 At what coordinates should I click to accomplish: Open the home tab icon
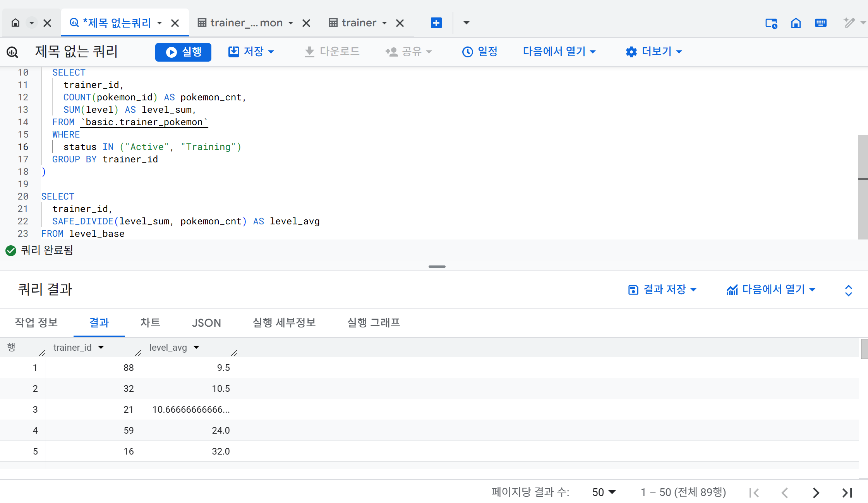pyautogui.click(x=15, y=23)
